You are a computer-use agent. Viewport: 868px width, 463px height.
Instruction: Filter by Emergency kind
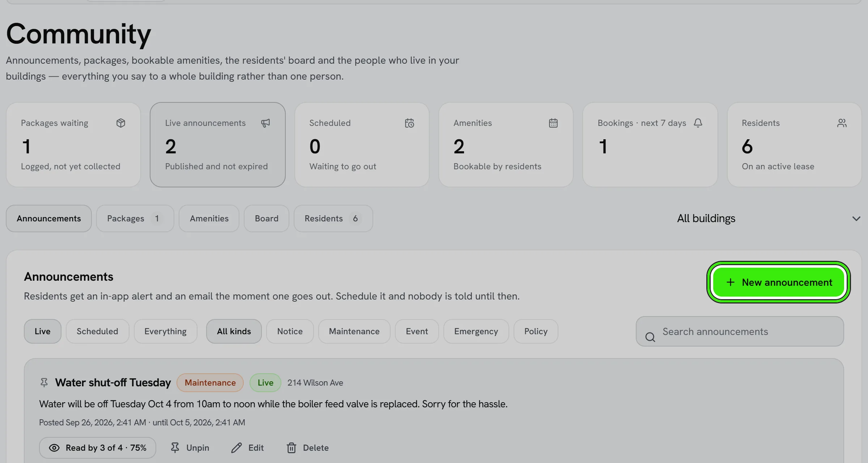(476, 331)
